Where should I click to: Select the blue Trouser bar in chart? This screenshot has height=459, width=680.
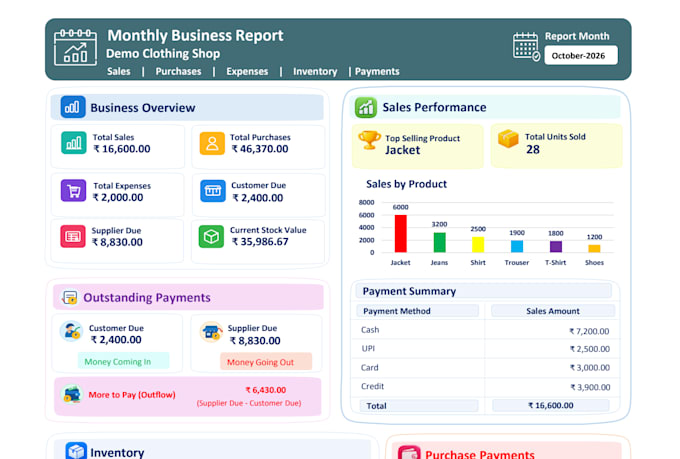tap(517, 246)
